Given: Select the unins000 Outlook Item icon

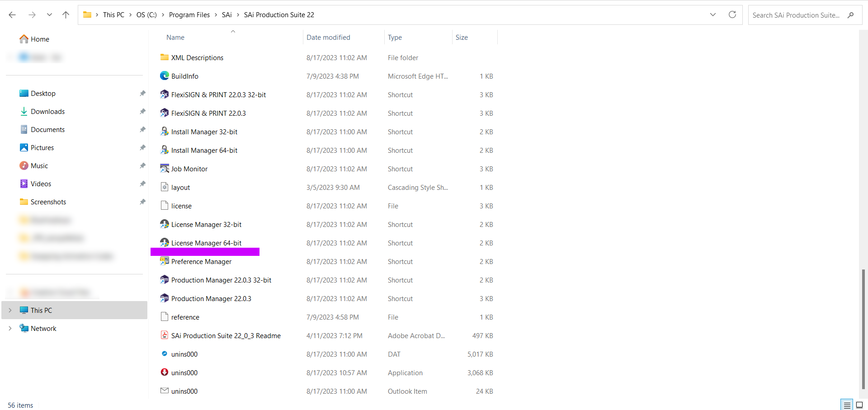Looking at the screenshot, I should click(x=165, y=391).
